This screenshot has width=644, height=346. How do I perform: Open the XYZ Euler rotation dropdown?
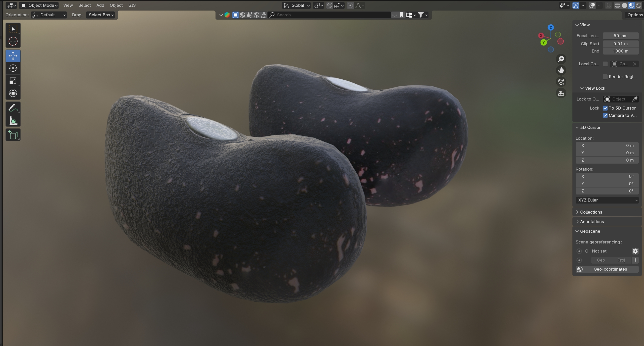tap(607, 200)
